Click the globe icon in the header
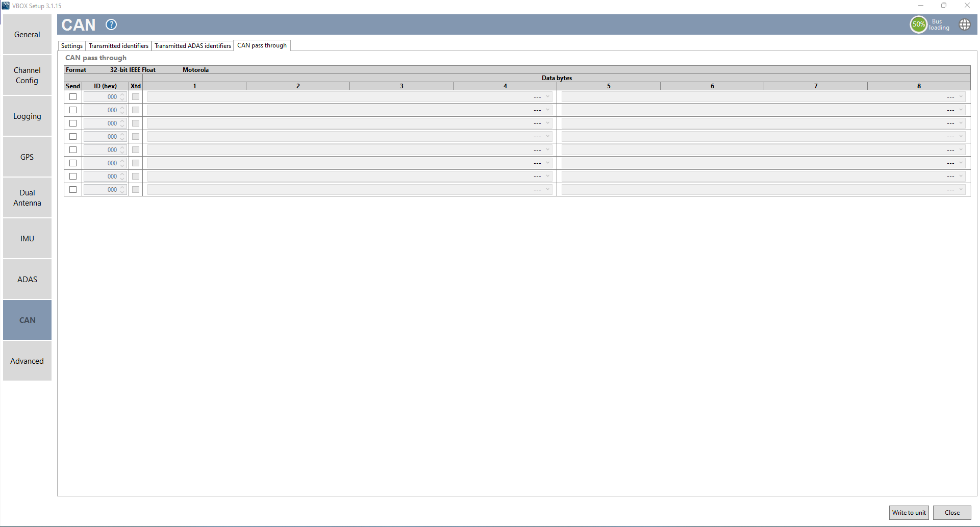Screen dimensions: 980x527 click(x=964, y=24)
